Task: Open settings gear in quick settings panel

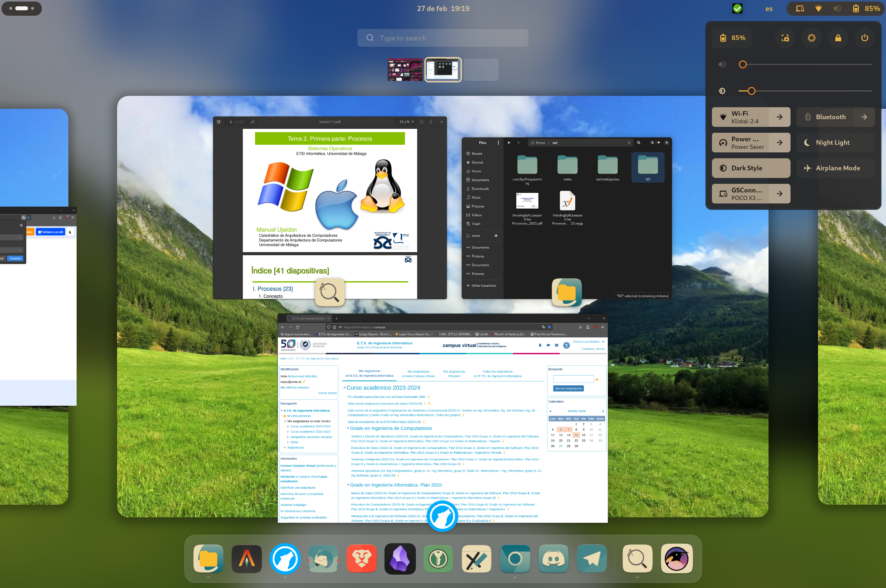Action: point(811,38)
